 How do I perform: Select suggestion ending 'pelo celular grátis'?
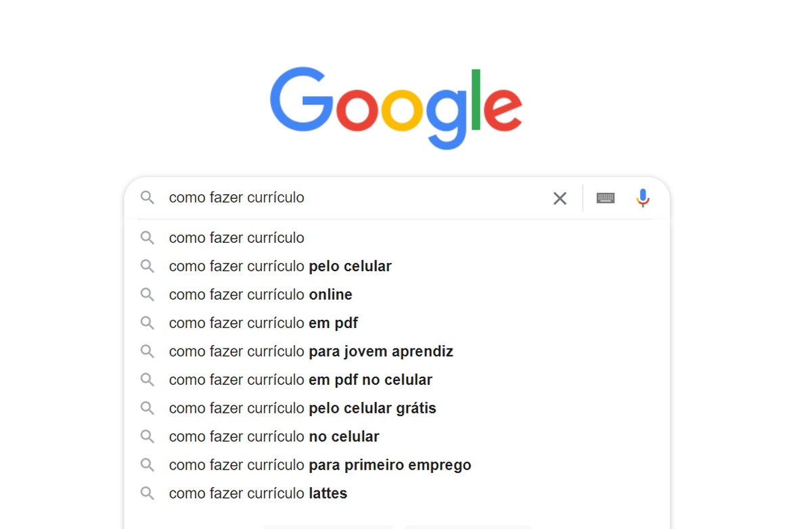pos(302,409)
